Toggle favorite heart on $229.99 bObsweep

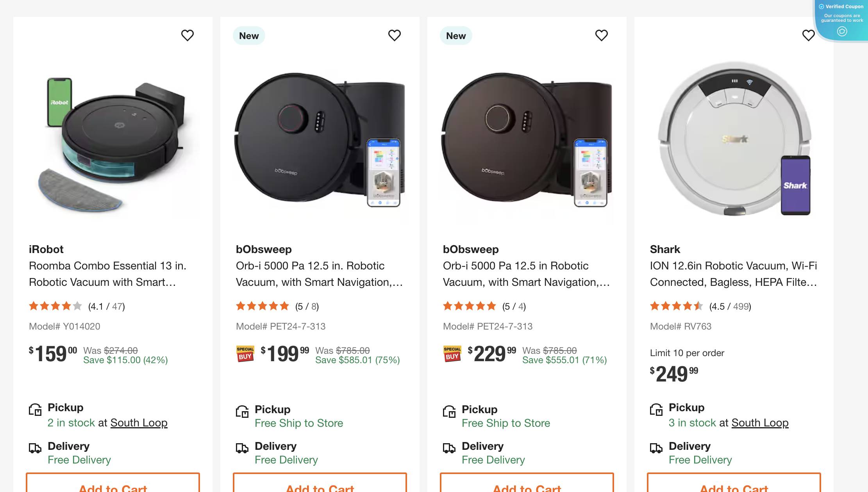[x=602, y=35]
